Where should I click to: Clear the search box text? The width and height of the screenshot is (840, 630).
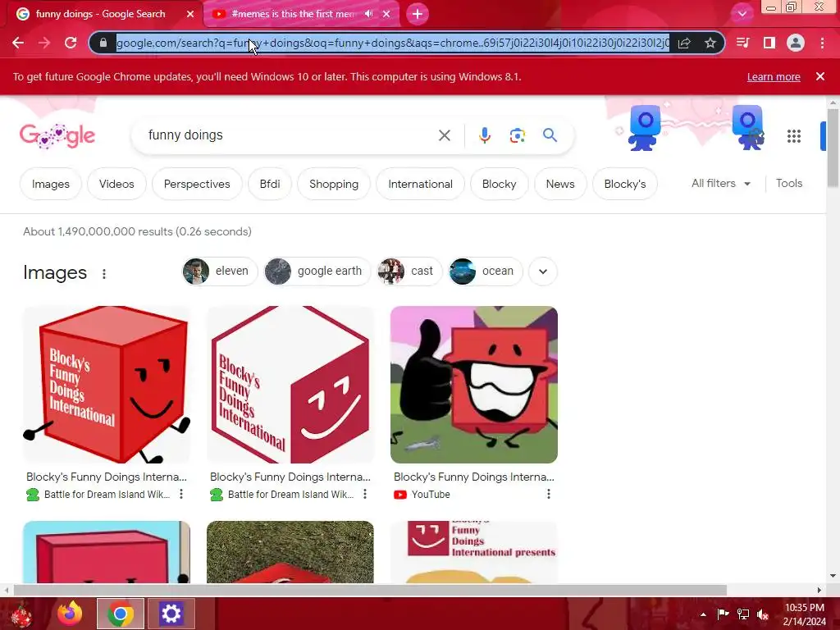click(445, 135)
